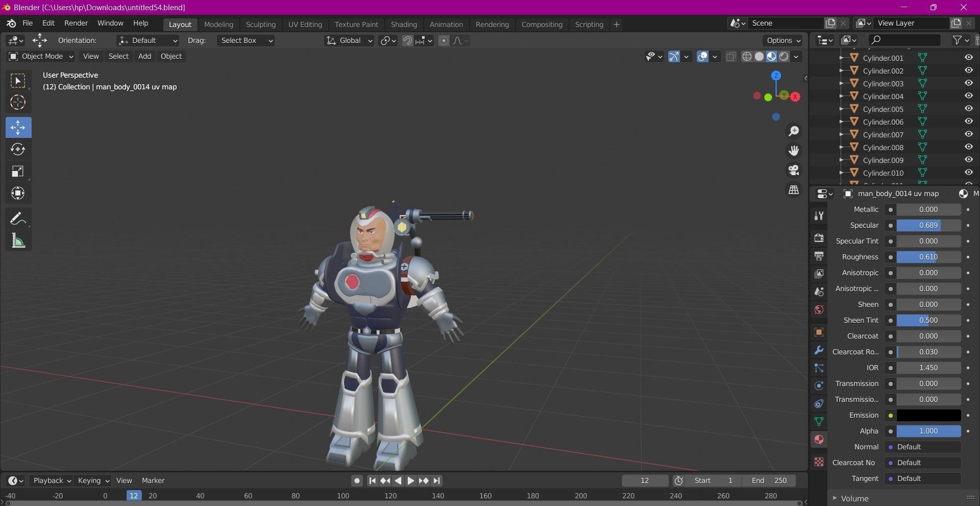Viewport: 980px width, 506px height.
Task: Select the Measure tool
Action: click(x=18, y=240)
